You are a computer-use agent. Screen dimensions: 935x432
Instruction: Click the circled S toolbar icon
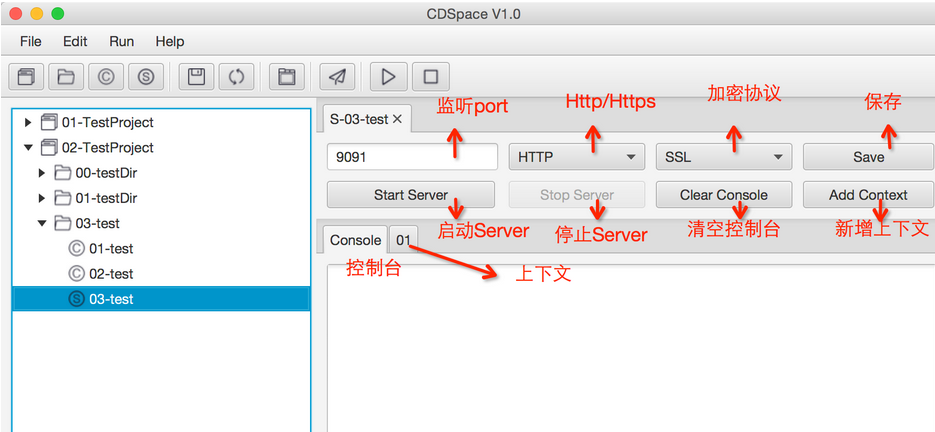[x=147, y=76]
